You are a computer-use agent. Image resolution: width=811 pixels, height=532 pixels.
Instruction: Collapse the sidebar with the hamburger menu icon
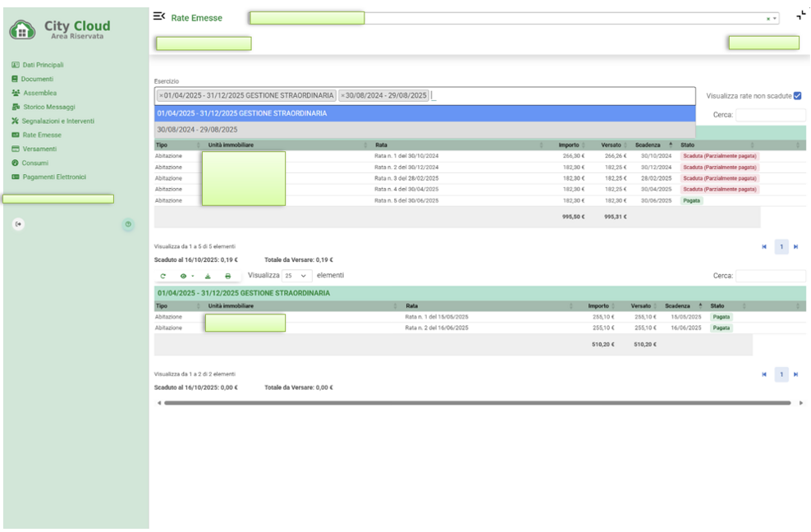[x=158, y=16]
